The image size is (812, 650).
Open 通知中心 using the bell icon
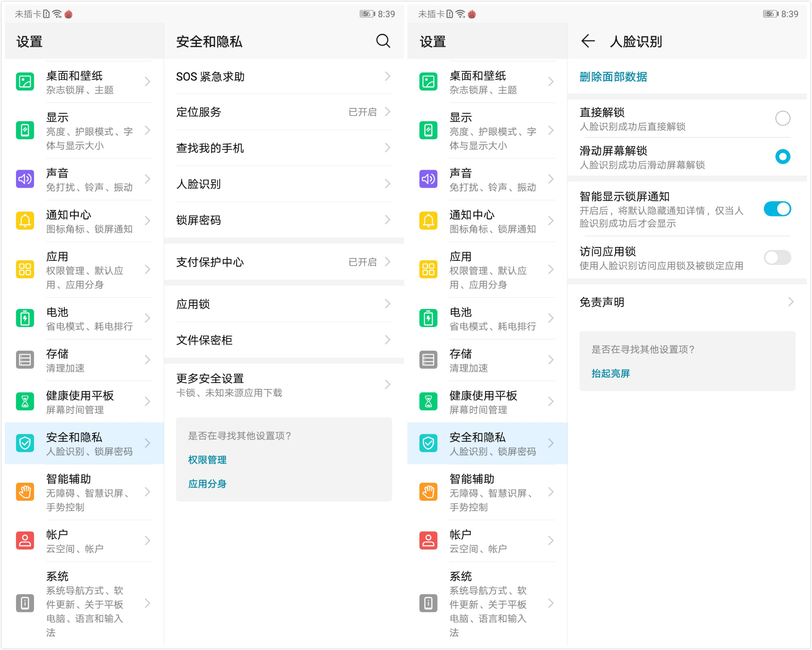(25, 221)
